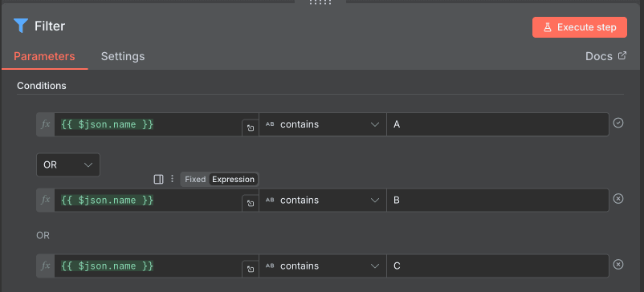This screenshot has width=644, height=292.
Task: Toggle the side panel icon near Fixed
Action: [x=158, y=179]
